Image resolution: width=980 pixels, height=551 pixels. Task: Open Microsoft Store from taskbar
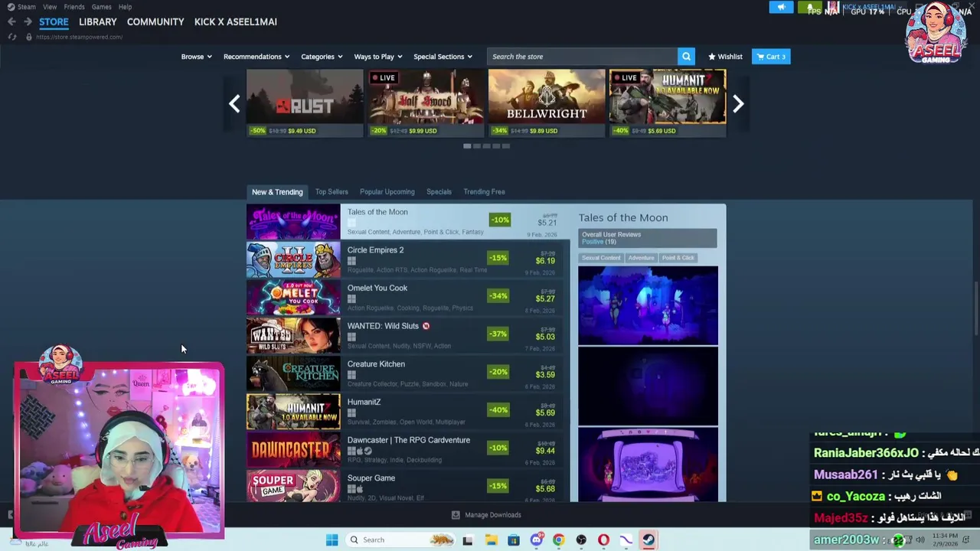tap(514, 540)
